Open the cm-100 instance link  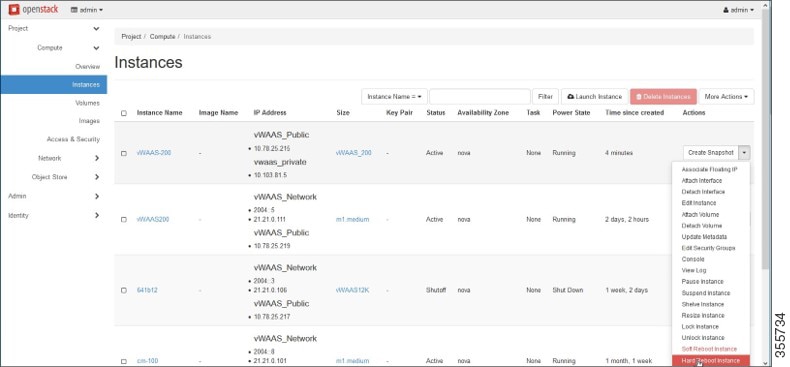147,361
